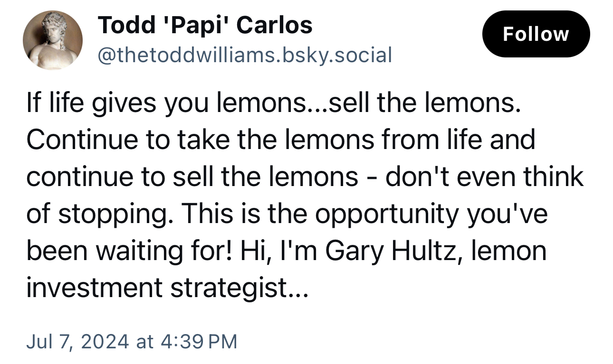613x364 pixels.
Task: Open the statue profile picture avatar
Action: tap(52, 40)
